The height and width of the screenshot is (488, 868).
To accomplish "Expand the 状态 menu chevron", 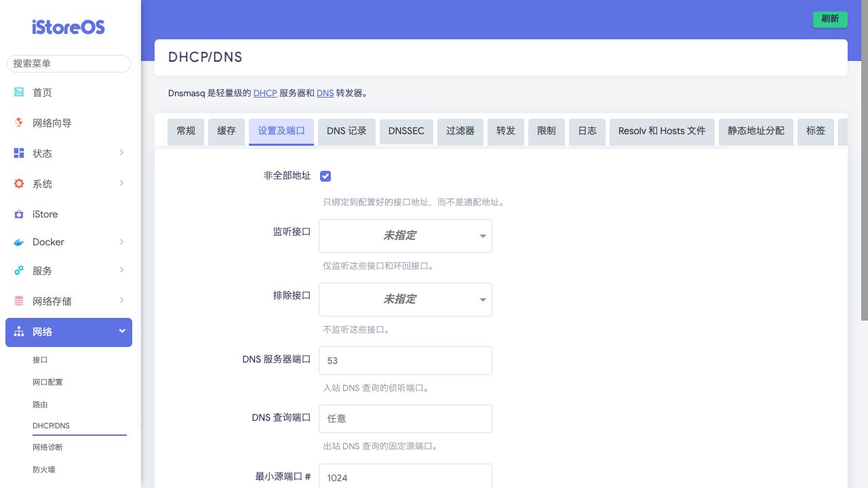I will pyautogui.click(x=122, y=153).
